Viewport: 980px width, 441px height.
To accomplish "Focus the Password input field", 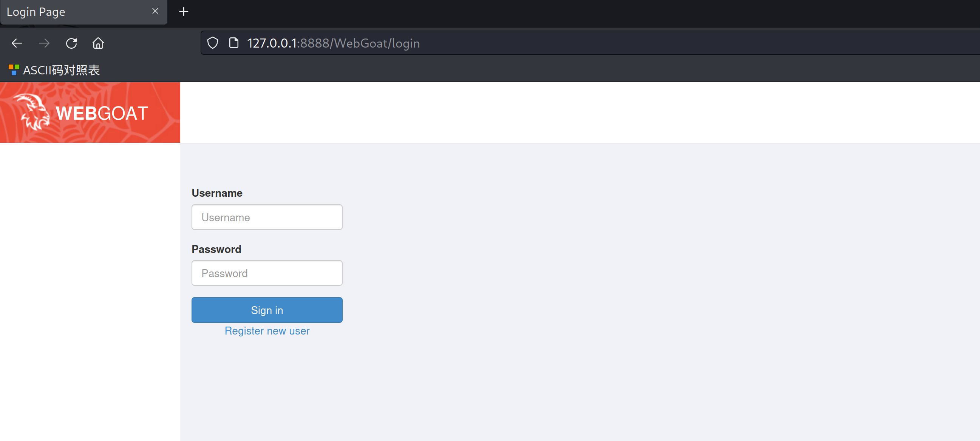I will pyautogui.click(x=267, y=273).
